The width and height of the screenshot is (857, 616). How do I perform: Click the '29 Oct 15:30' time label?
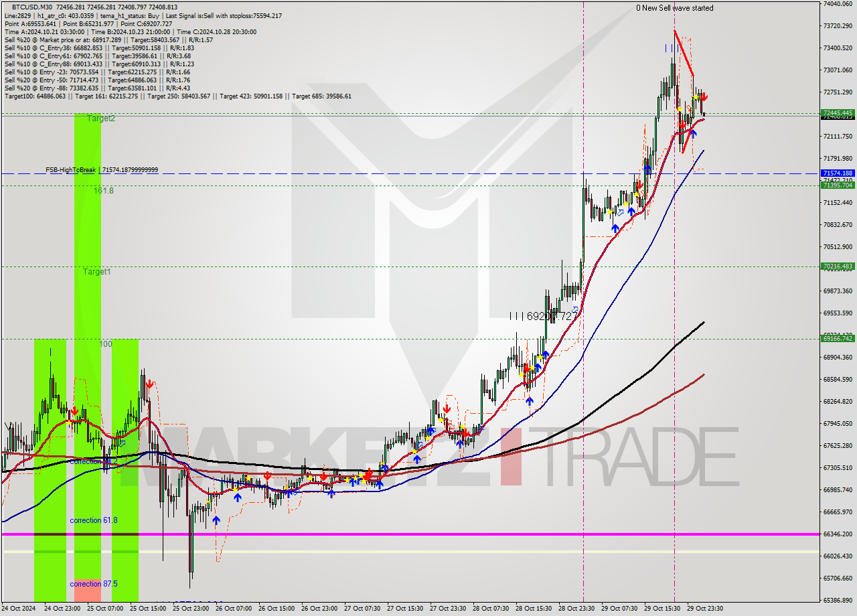pos(662,609)
